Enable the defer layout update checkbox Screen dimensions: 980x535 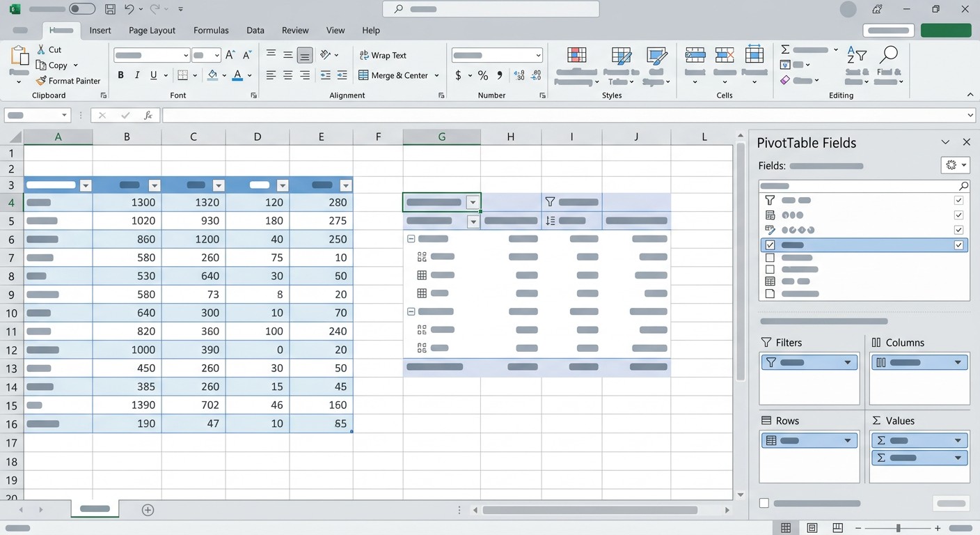pyautogui.click(x=764, y=503)
